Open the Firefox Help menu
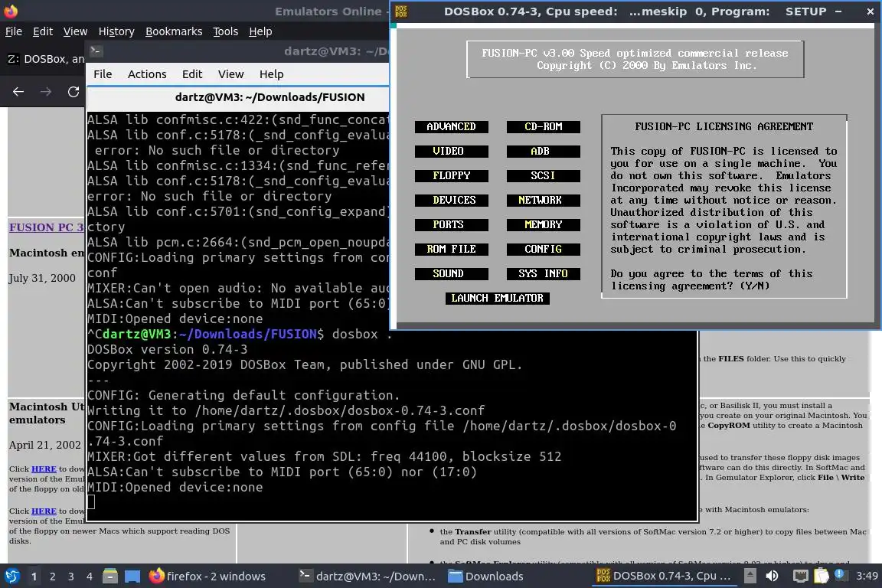The image size is (882, 588). pyautogui.click(x=260, y=31)
